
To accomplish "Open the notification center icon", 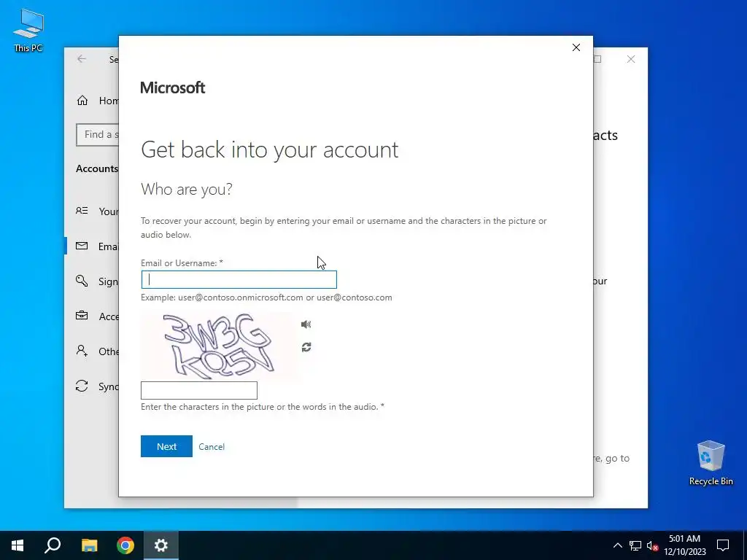I will (x=723, y=545).
